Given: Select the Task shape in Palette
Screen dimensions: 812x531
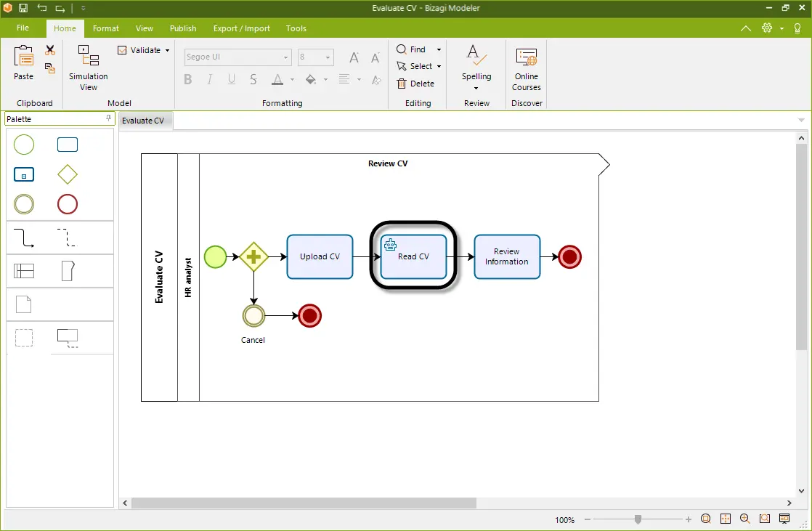Looking at the screenshot, I should 68,145.
